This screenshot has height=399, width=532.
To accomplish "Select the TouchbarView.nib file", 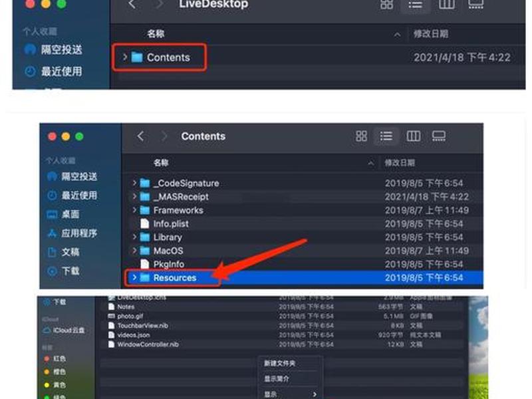I will point(143,326).
